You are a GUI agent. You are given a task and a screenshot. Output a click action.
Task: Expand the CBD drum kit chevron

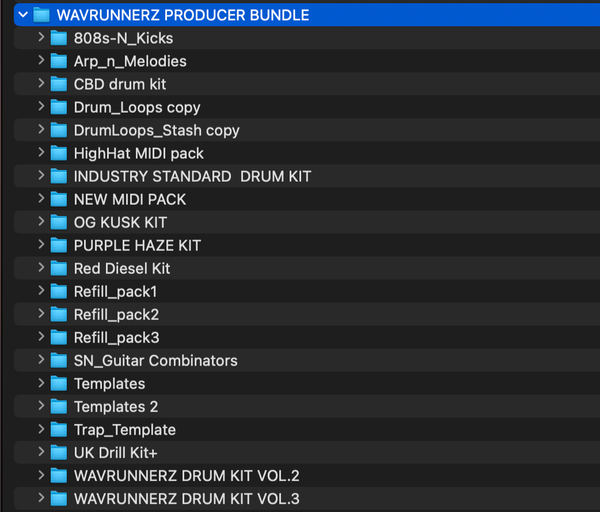click(x=41, y=84)
